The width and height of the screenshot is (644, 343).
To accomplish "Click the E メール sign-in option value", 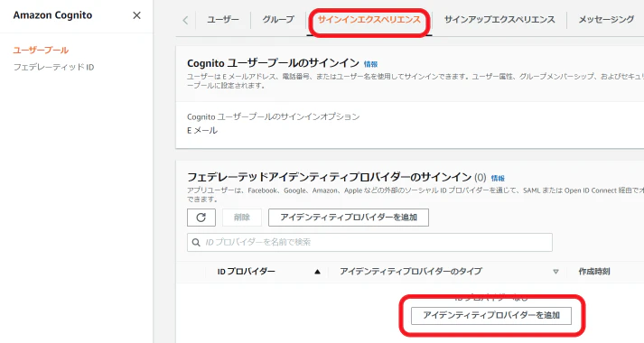I will coord(202,131).
